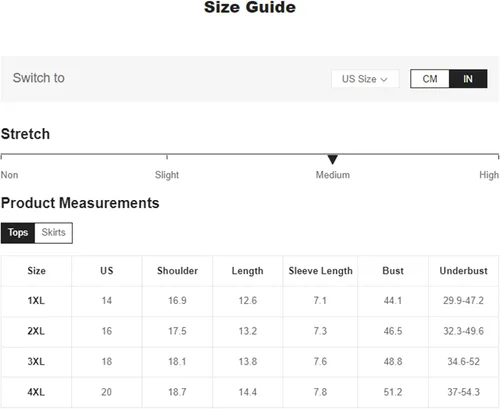Select the 4XL size row
The height and width of the screenshot is (409, 500).
[x=250, y=392]
